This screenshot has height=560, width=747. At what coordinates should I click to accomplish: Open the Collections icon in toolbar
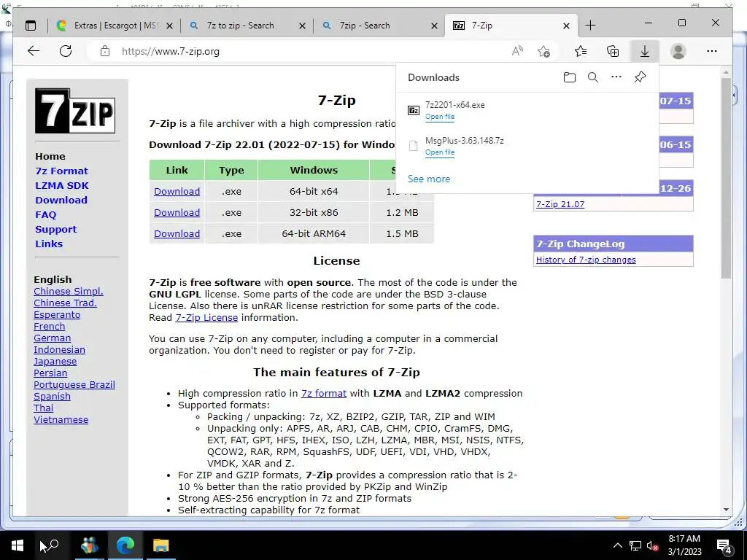pyautogui.click(x=613, y=51)
